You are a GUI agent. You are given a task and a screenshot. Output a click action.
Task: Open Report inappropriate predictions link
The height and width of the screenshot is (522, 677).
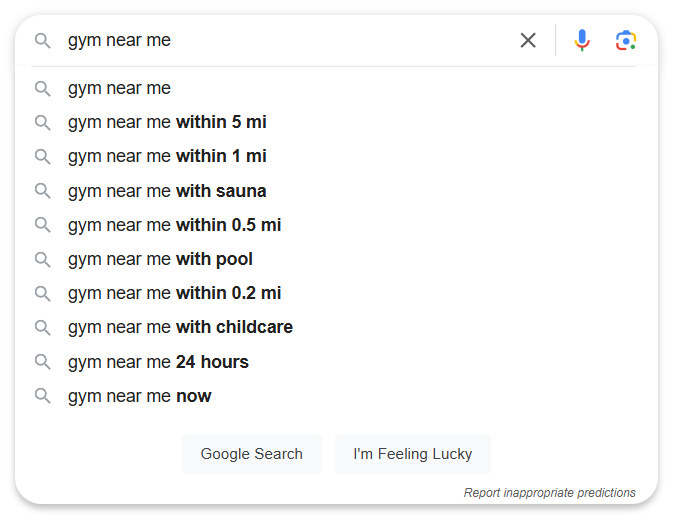pyautogui.click(x=549, y=493)
